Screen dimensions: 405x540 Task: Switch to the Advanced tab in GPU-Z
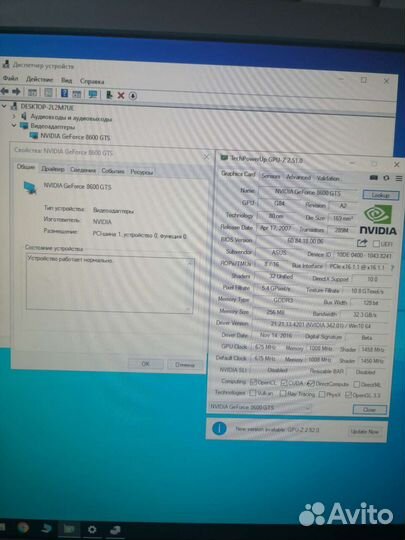(298, 177)
